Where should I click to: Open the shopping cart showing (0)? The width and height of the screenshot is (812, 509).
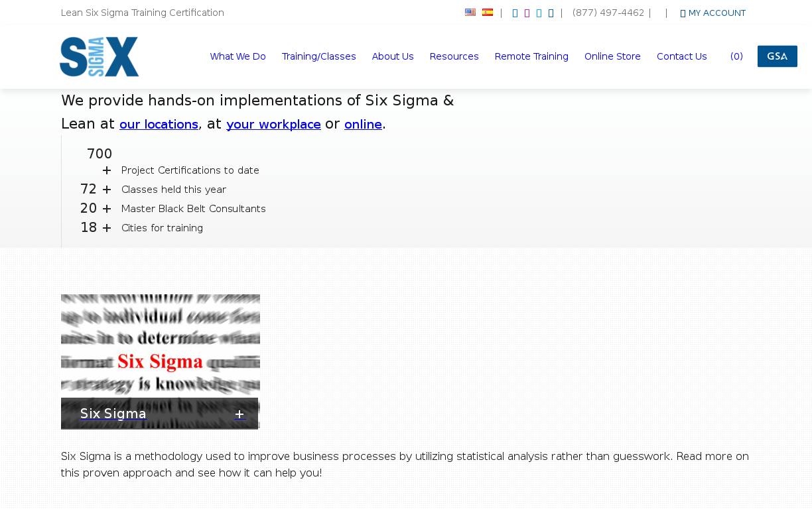tap(736, 56)
